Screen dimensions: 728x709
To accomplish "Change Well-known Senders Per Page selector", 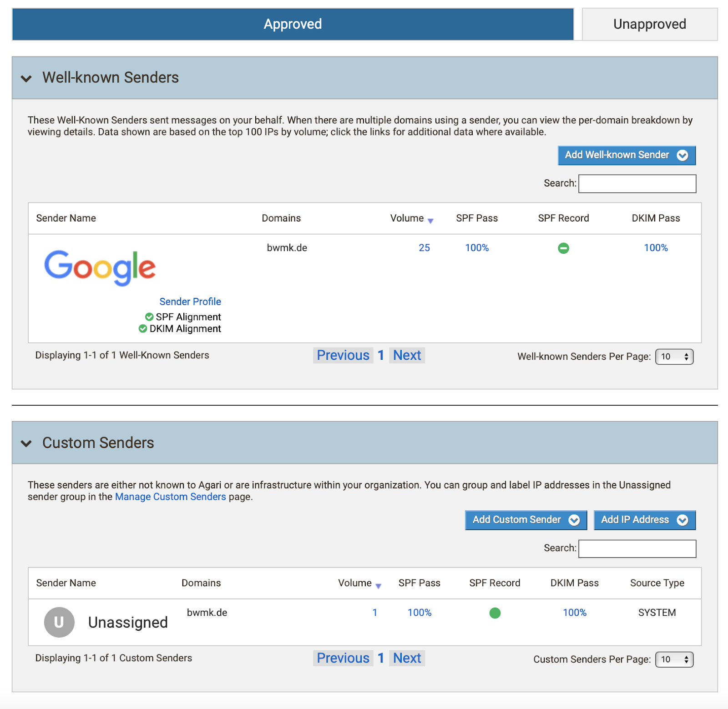I will [674, 357].
